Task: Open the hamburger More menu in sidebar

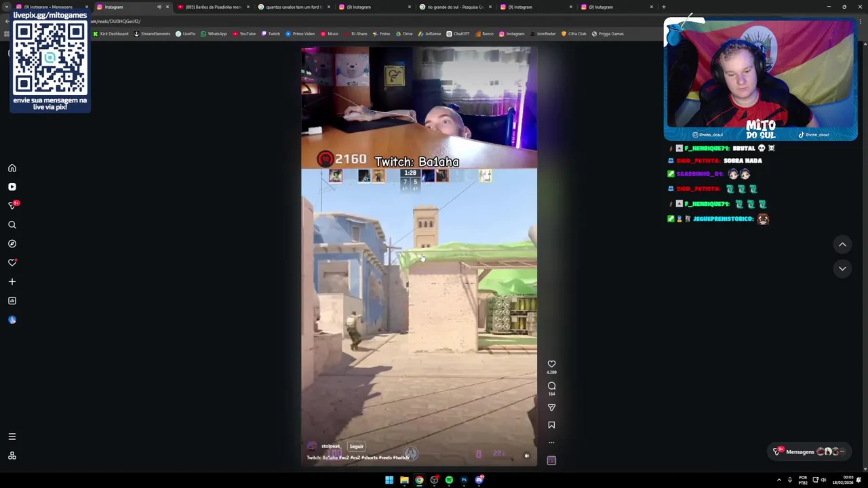Action: click(12, 437)
